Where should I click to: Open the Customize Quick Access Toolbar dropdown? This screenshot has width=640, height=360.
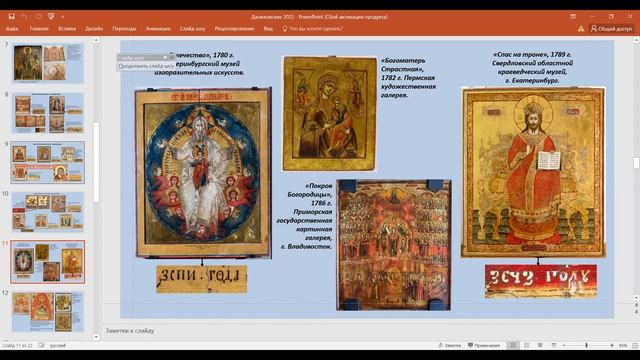[62, 17]
